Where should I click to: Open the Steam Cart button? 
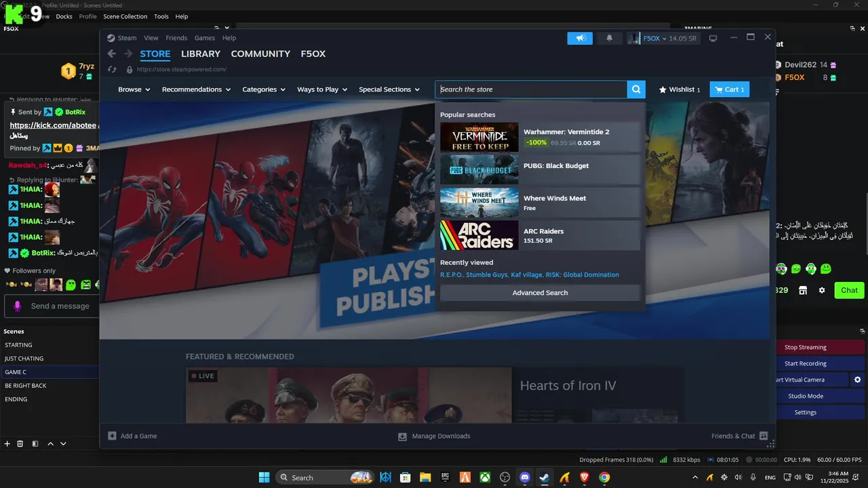[730, 89]
